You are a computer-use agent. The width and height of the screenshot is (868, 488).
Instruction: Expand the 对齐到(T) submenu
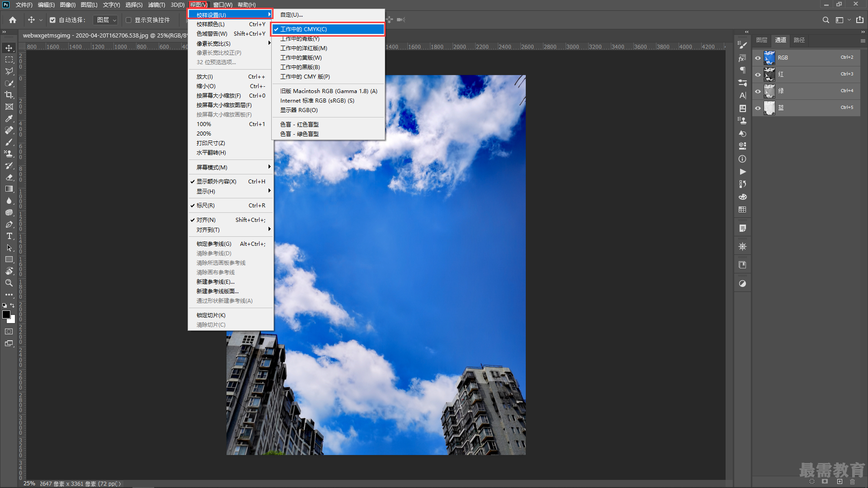coord(231,230)
